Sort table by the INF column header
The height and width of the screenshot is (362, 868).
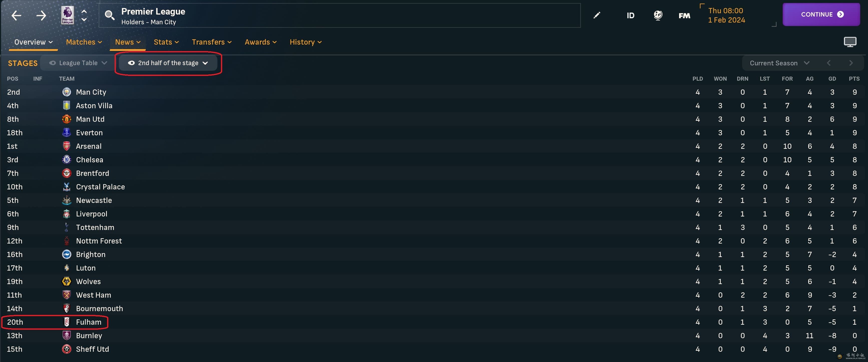[x=37, y=79]
